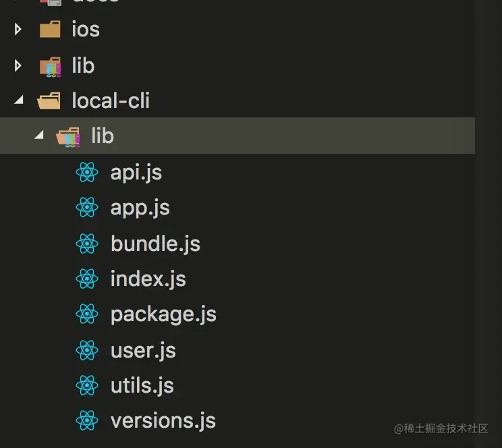This screenshot has width=502, height=448.
Task: Expand the top-level lib folder arrow
Action: 18,65
